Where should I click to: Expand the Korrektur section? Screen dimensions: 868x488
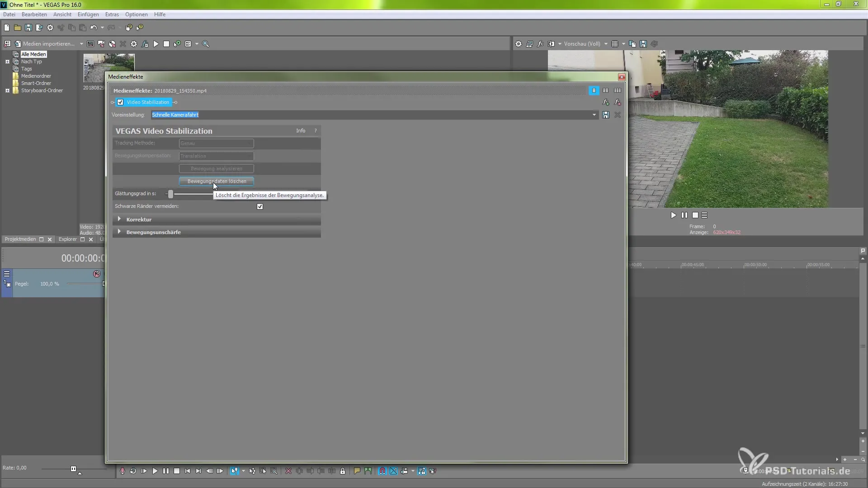119,219
